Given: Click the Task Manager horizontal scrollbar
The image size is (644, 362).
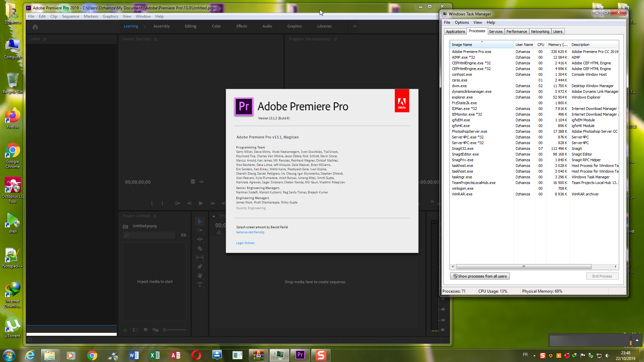Looking at the screenshot, I should (x=524, y=267).
